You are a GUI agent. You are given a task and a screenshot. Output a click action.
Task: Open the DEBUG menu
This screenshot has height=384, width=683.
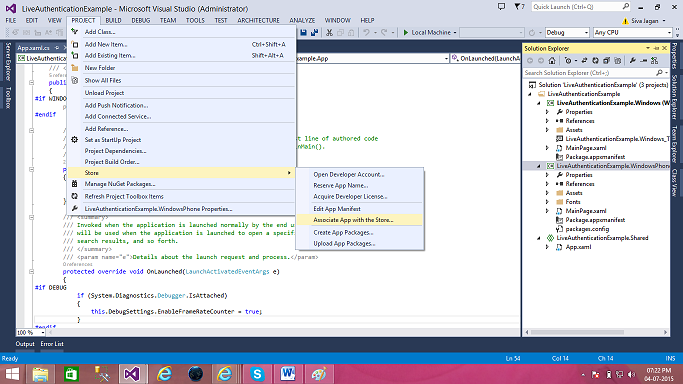pyautogui.click(x=141, y=20)
